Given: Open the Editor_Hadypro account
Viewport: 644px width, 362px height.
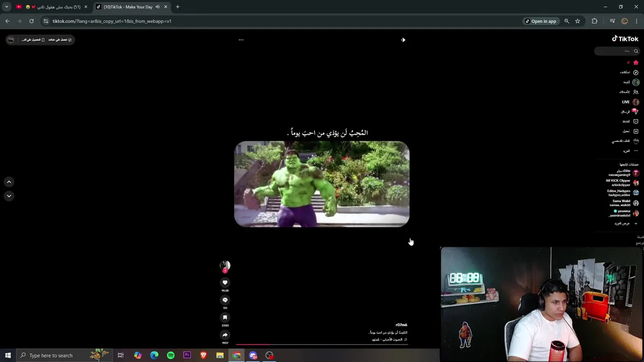Looking at the screenshot, I should click(623, 193).
